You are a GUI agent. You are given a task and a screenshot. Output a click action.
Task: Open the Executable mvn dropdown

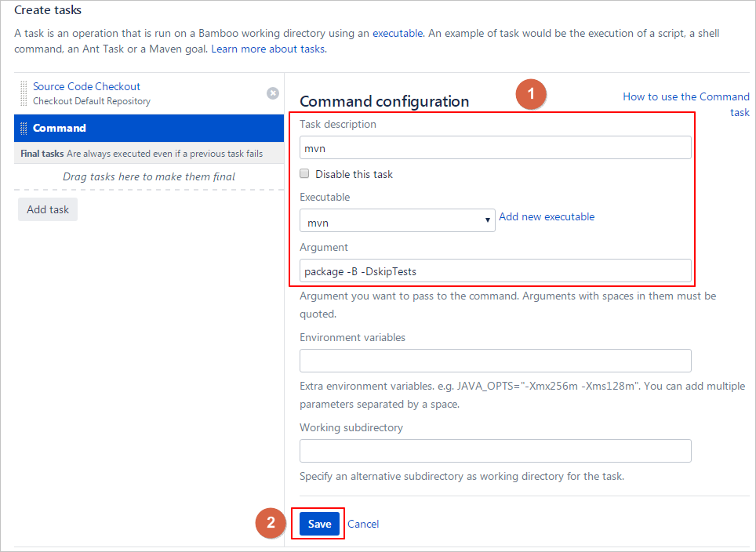pyautogui.click(x=398, y=221)
